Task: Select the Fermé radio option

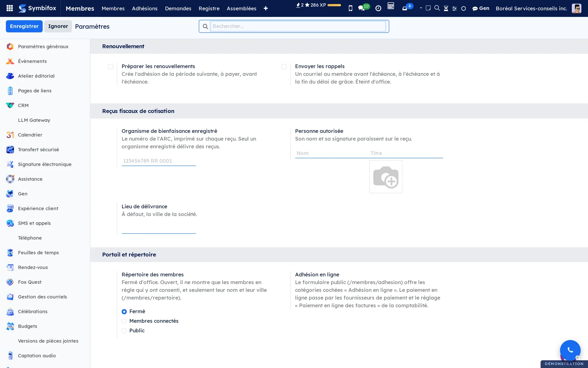Action: 124,312
